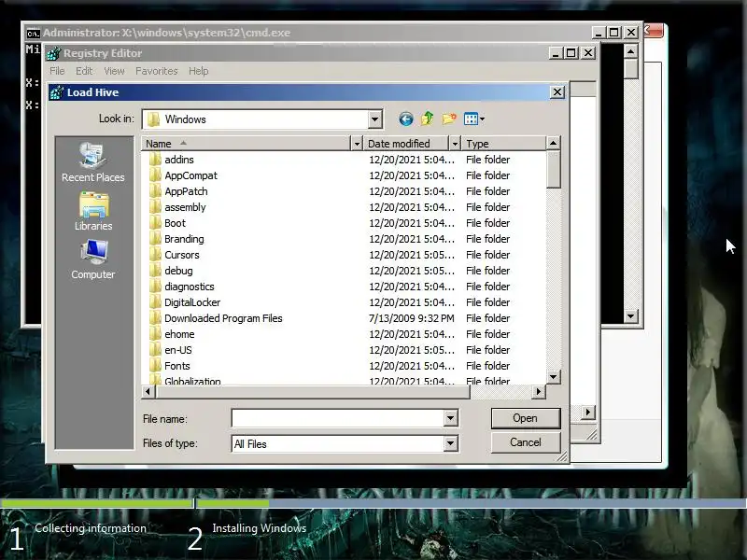Image resolution: width=747 pixels, height=560 pixels.
Task: Select the debug folder icon
Action: click(x=155, y=271)
